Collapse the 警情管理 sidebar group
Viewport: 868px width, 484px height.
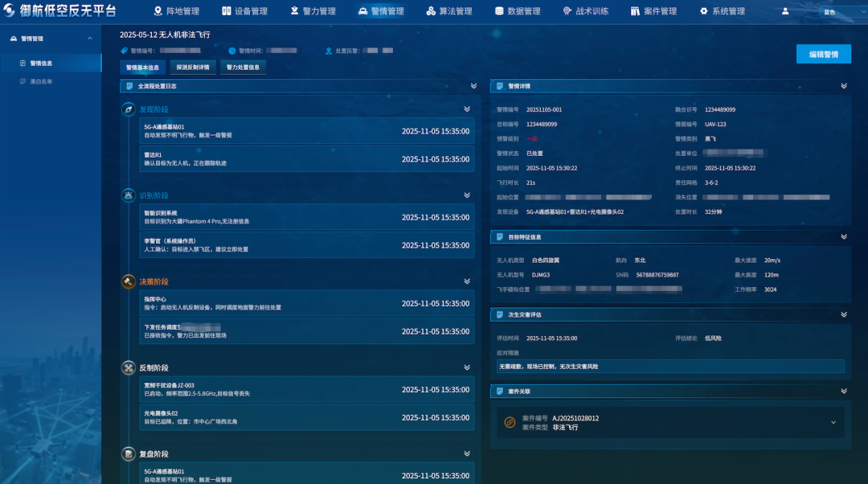click(90, 39)
